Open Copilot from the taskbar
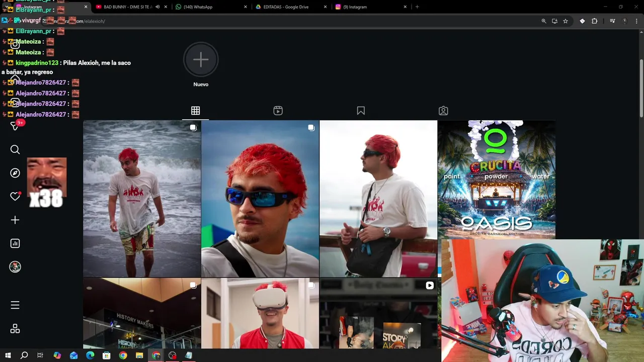The image size is (644, 362). pos(57,355)
